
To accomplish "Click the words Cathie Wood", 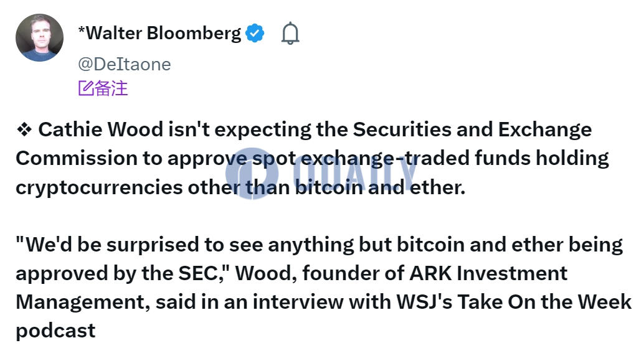I will tap(101, 129).
